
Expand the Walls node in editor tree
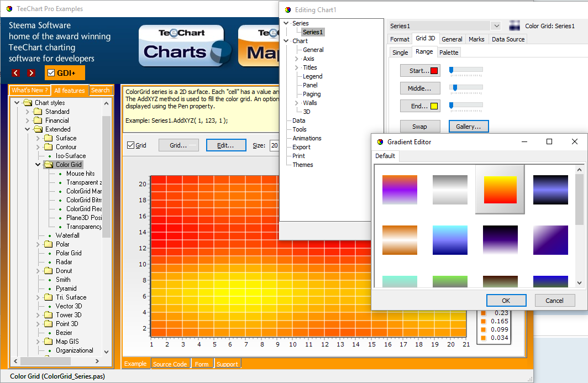[297, 103]
